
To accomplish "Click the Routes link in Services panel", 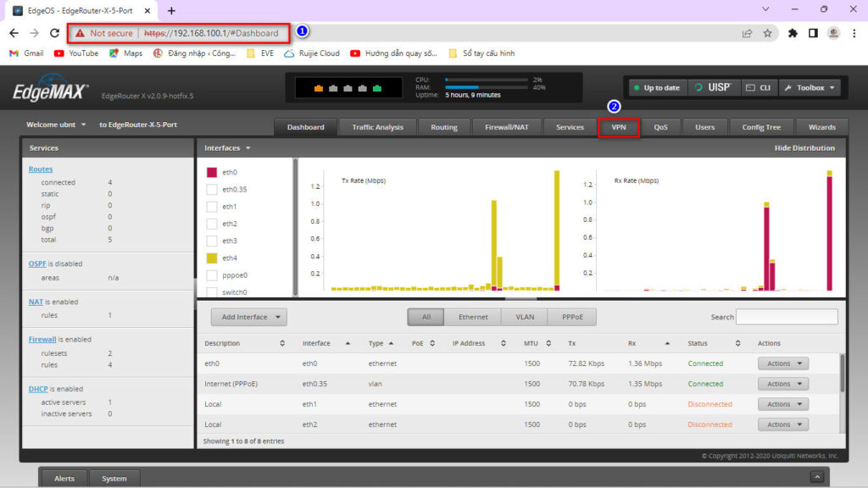I will pyautogui.click(x=41, y=169).
